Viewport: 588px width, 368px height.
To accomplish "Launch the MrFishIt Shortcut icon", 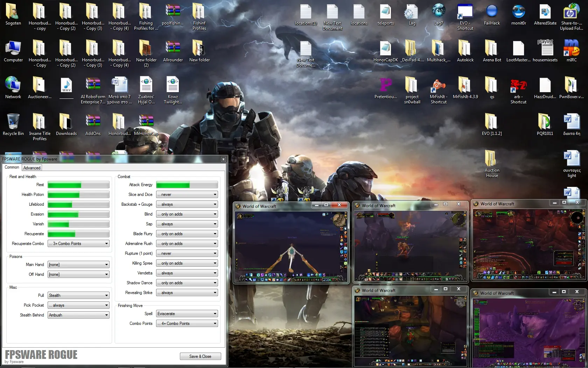I will (x=439, y=90).
